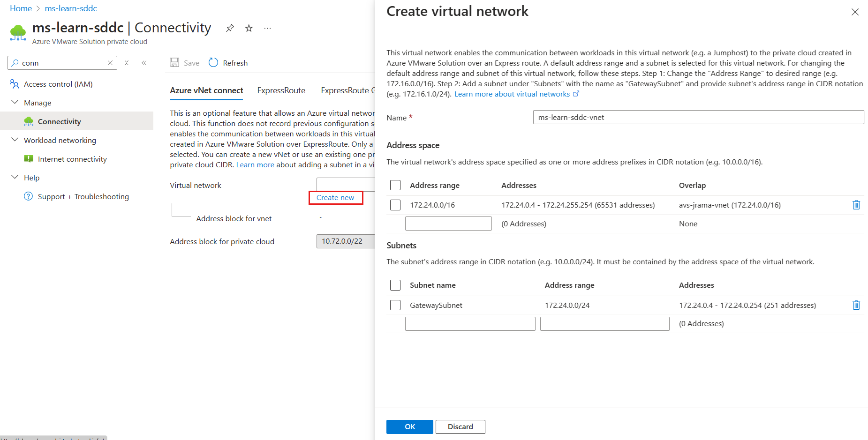Delete the GatewaySubnet row with trash icon
The image size is (868, 440).
point(856,305)
